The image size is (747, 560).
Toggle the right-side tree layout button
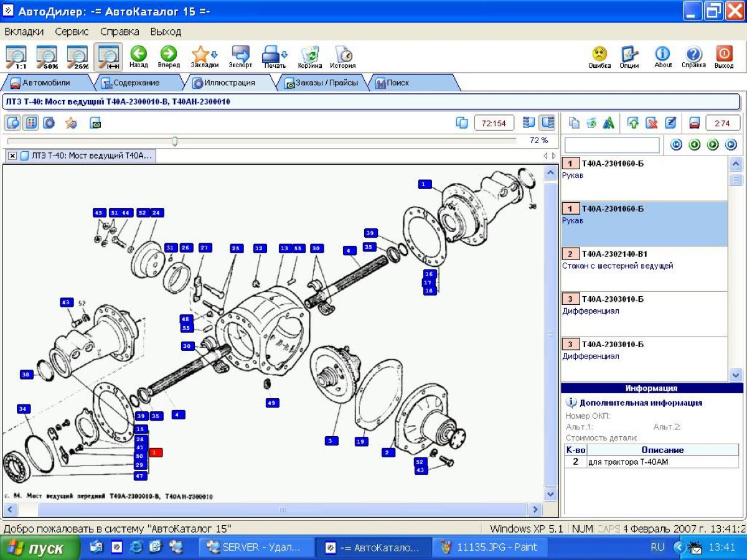pos(547,123)
